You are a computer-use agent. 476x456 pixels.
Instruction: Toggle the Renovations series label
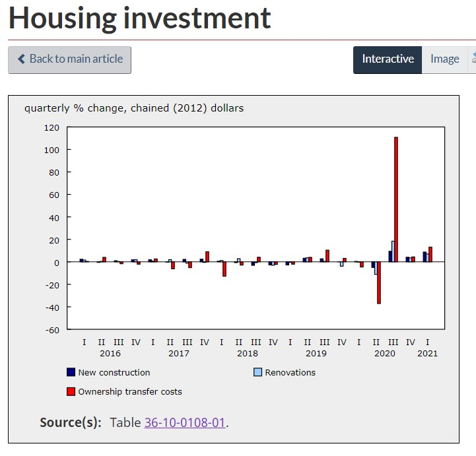pos(290,372)
